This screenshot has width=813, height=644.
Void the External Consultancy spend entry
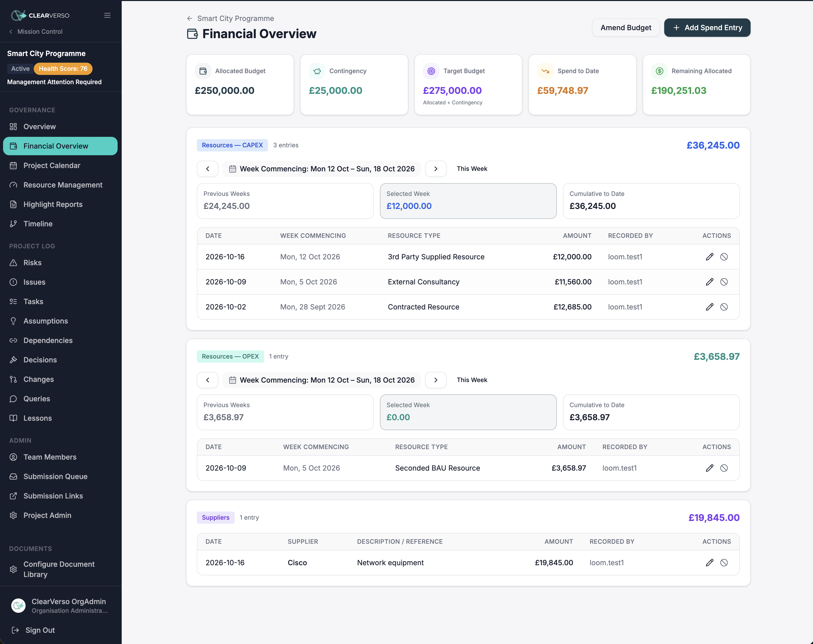(724, 282)
